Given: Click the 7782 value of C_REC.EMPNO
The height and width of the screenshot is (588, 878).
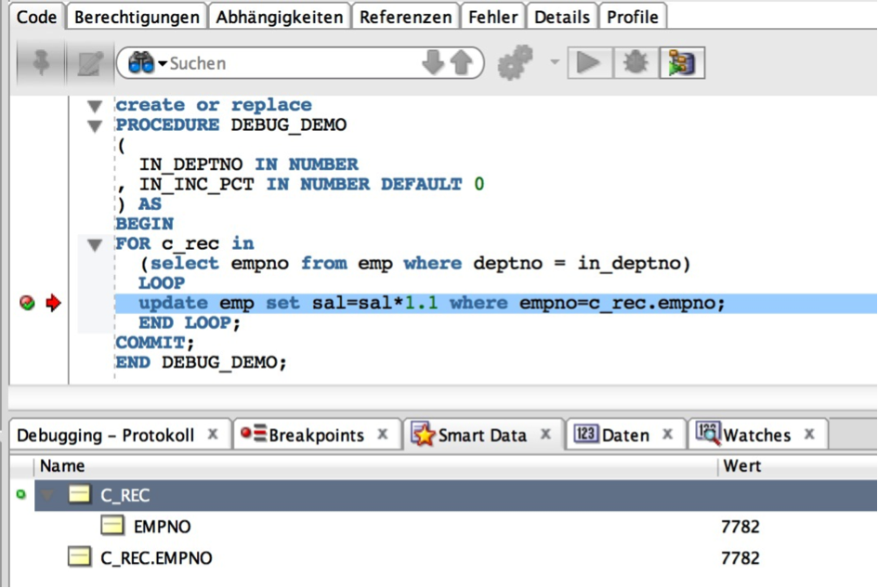Looking at the screenshot, I should 740,557.
